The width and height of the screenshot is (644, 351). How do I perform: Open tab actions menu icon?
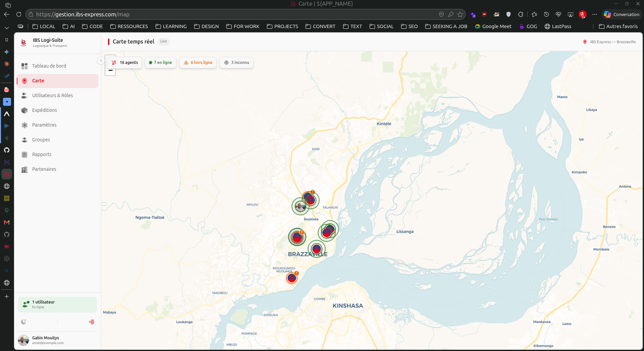pyautogui.click(x=8, y=5)
